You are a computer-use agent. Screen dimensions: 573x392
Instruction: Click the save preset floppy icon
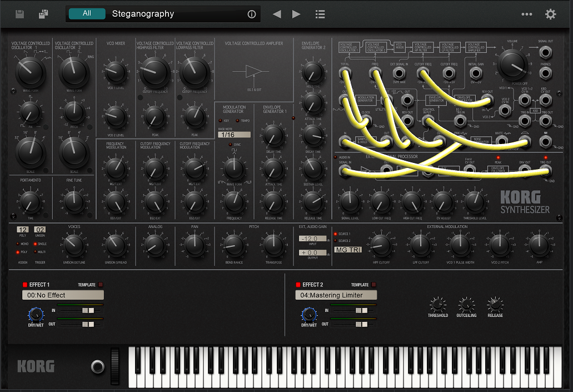pyautogui.click(x=20, y=14)
